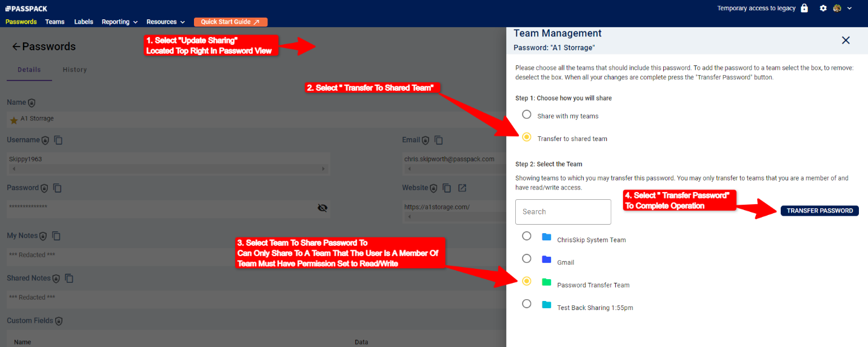
Task: Click the blue ChrisSkip System Team folder icon
Action: [547, 237]
